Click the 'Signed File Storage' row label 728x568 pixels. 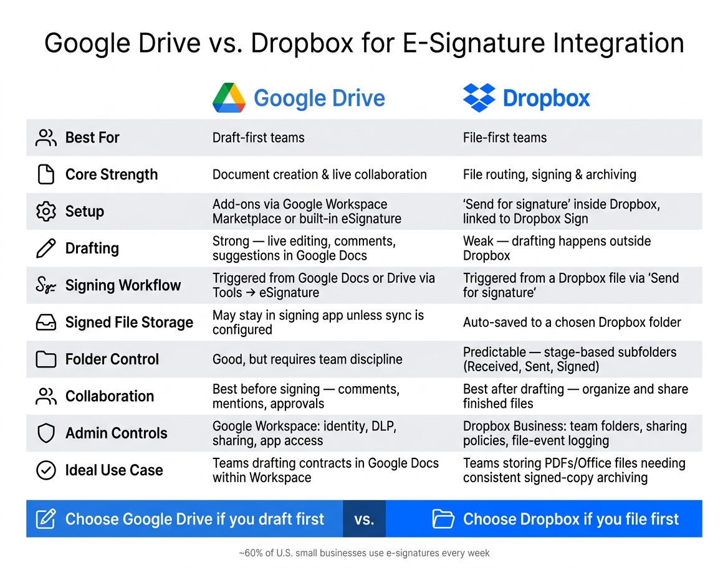129,322
